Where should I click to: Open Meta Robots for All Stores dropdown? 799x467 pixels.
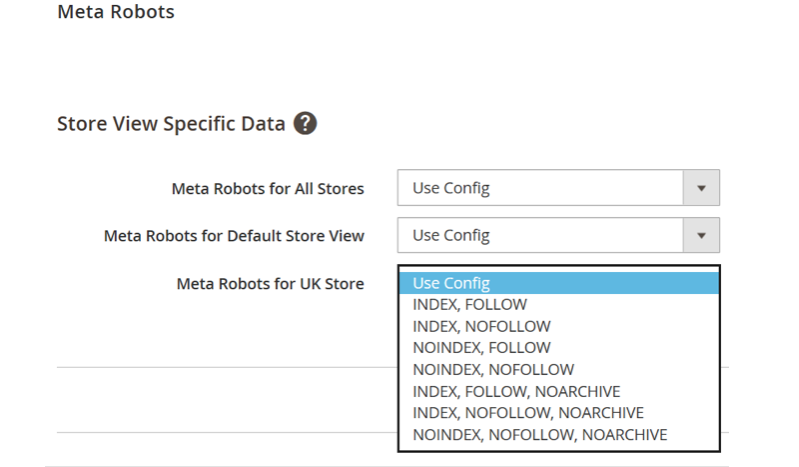[558, 188]
